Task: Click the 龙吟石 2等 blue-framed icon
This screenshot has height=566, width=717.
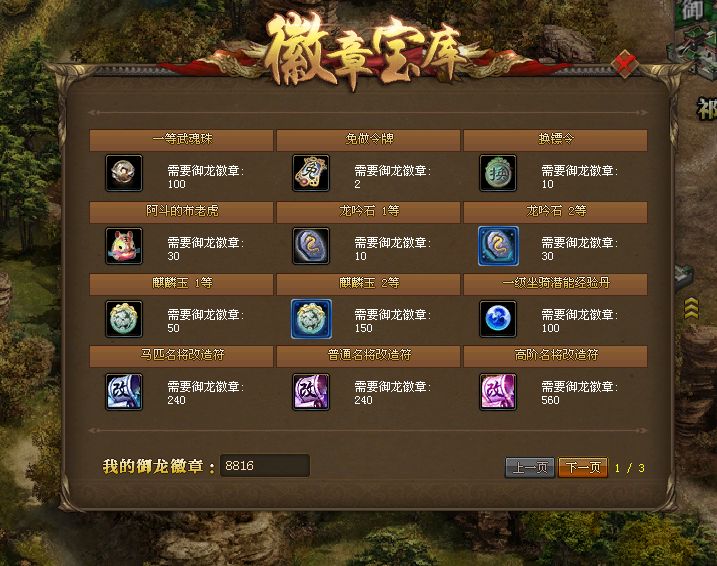Action: [x=498, y=246]
